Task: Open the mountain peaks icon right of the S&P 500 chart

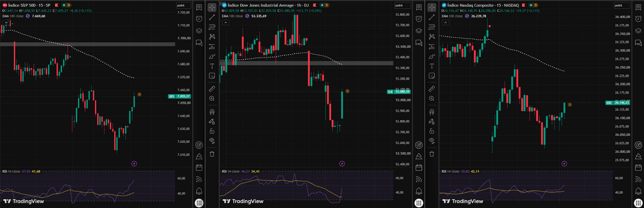Action: pos(199,156)
